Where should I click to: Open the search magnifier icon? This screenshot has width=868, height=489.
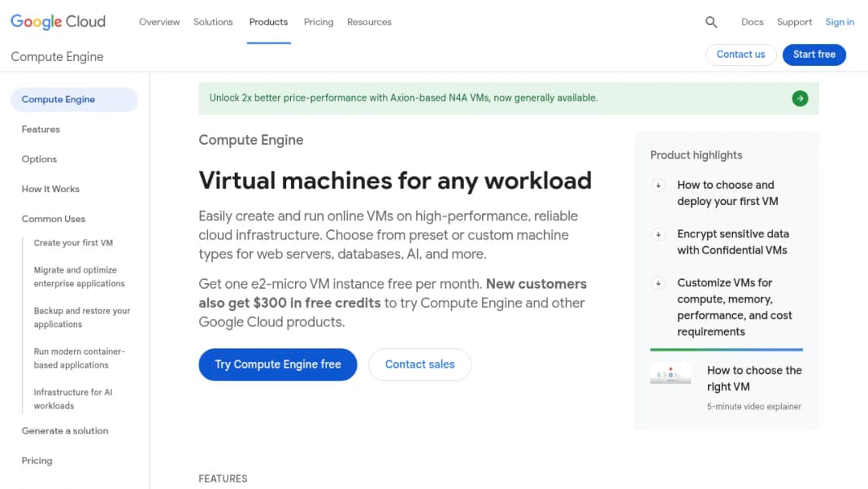click(x=710, y=23)
